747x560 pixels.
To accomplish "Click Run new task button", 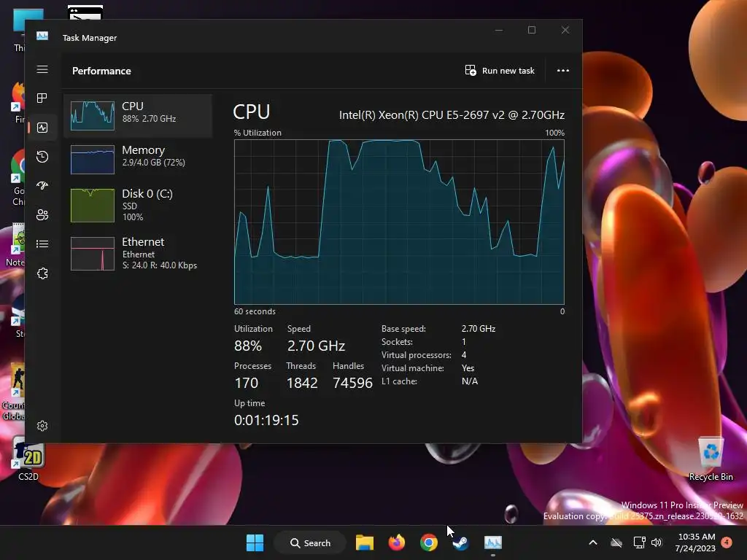I will pyautogui.click(x=500, y=71).
